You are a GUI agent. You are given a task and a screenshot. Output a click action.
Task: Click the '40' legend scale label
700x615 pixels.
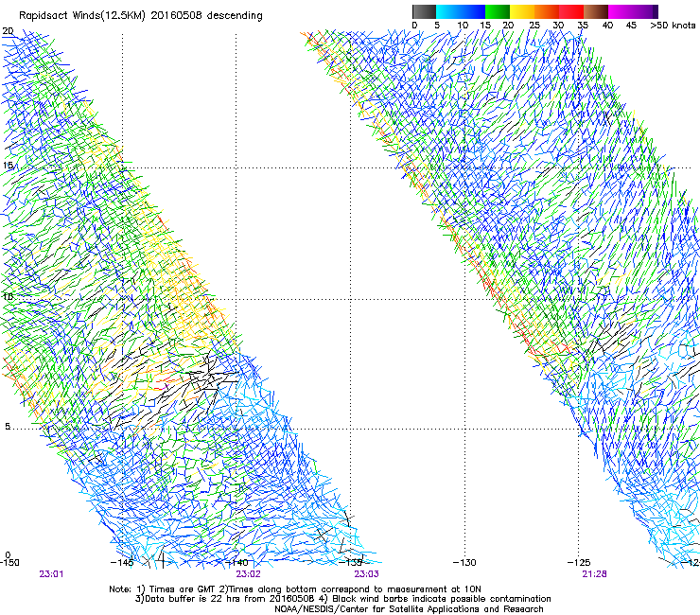click(607, 26)
